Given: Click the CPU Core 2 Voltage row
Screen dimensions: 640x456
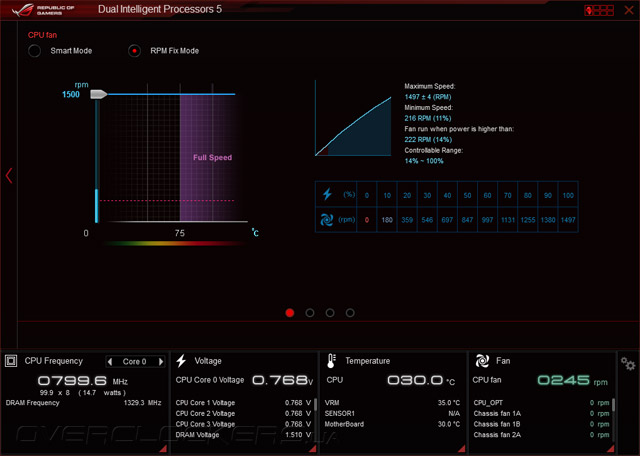Looking at the screenshot, I should click(243, 414).
